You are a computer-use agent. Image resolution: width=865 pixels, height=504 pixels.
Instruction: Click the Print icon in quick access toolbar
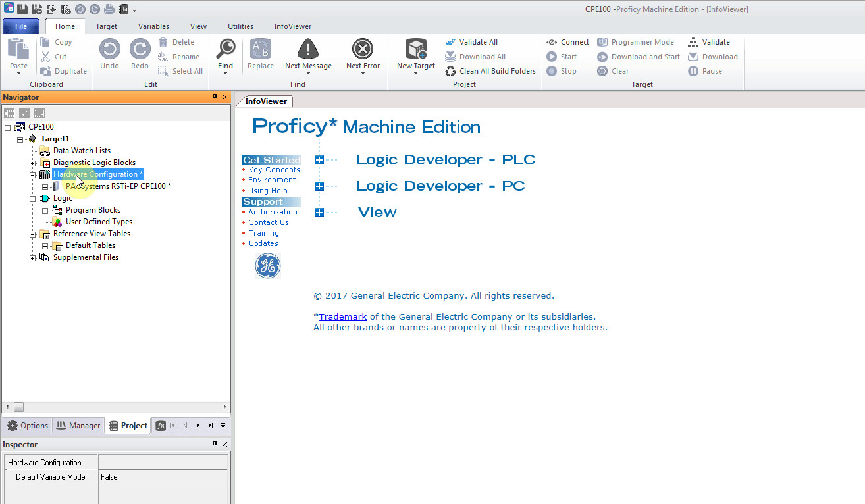109,9
